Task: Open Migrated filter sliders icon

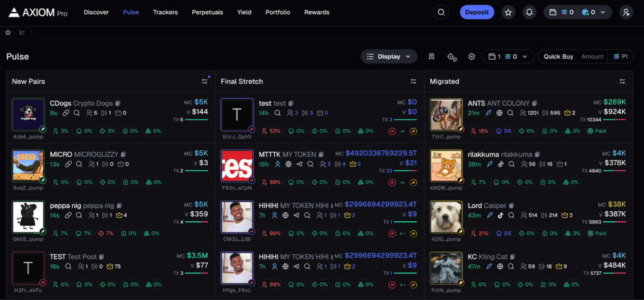Action: click(622, 81)
